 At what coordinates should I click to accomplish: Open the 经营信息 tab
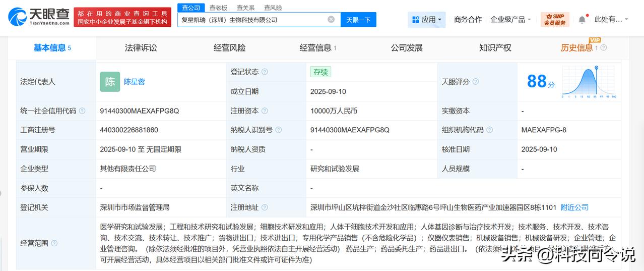318,48
